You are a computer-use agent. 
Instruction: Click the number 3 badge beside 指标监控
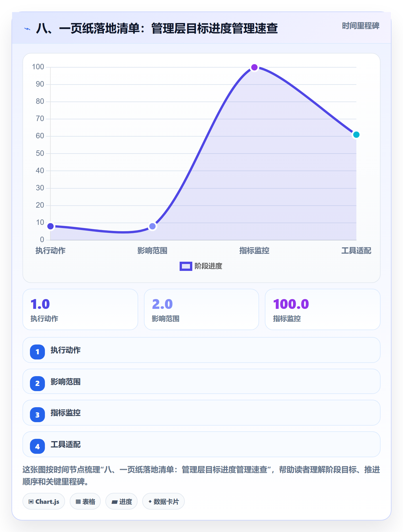click(x=37, y=415)
